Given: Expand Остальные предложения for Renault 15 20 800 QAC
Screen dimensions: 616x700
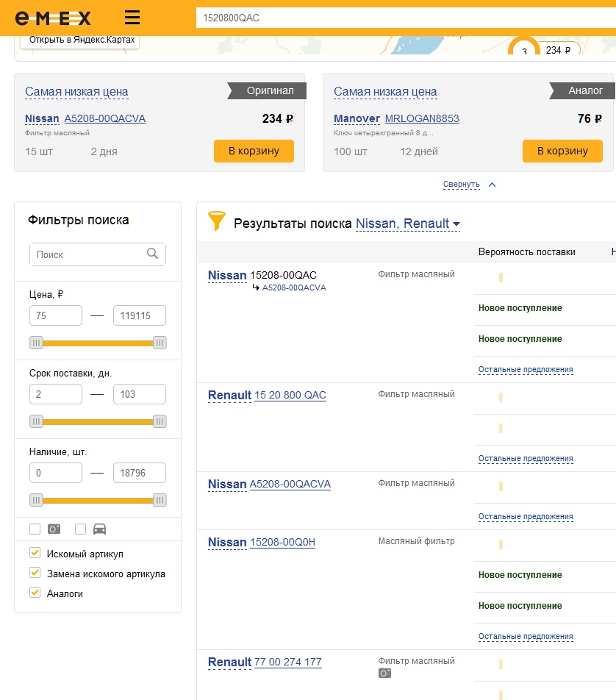Looking at the screenshot, I should click(526, 459).
